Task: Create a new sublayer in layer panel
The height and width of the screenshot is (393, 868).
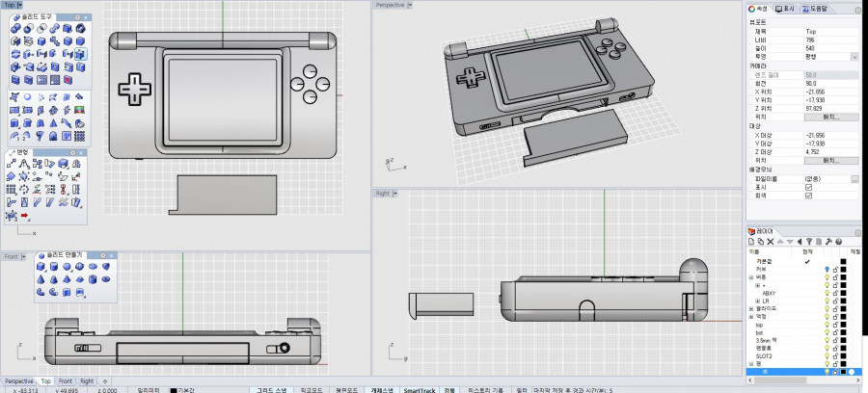Action: pyautogui.click(x=761, y=242)
